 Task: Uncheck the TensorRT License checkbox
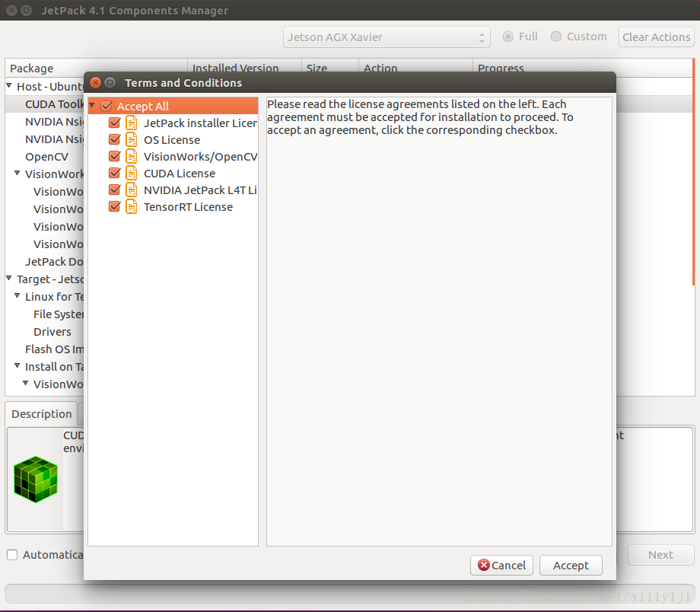(115, 207)
